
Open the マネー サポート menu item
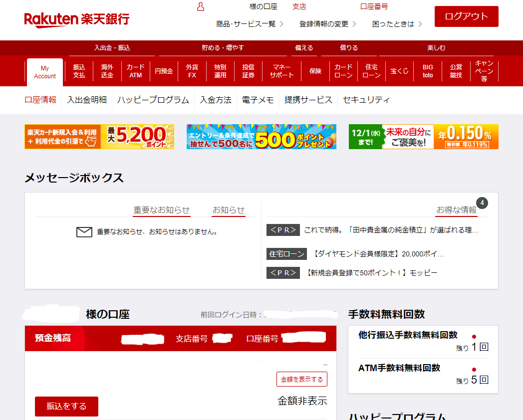(282, 71)
